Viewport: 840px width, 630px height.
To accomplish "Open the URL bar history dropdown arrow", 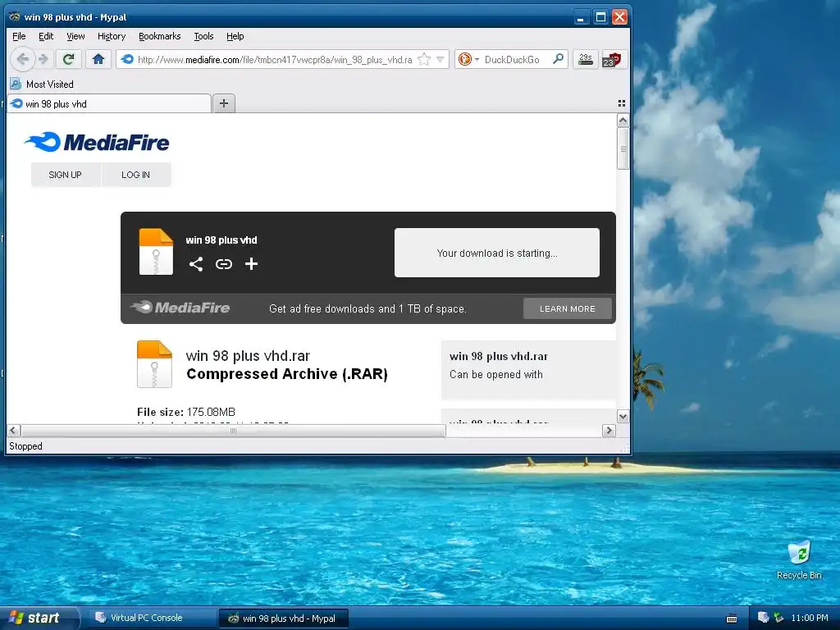I will pyautogui.click(x=440, y=59).
